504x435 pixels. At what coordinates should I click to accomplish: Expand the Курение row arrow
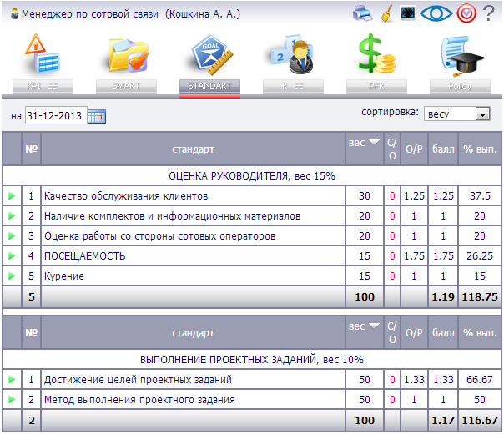pos(12,276)
